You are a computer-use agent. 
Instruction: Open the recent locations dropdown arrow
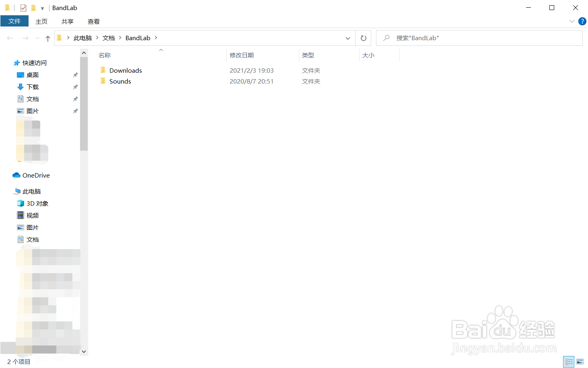click(x=37, y=38)
